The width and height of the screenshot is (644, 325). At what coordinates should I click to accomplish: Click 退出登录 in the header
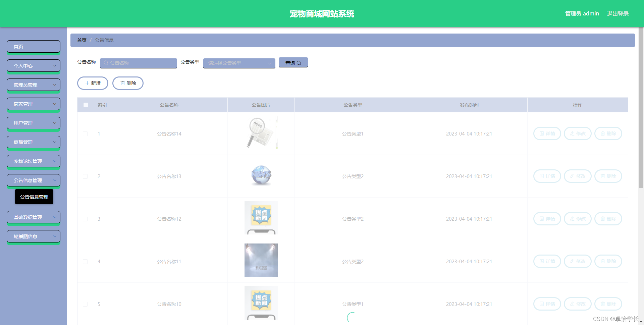point(618,14)
